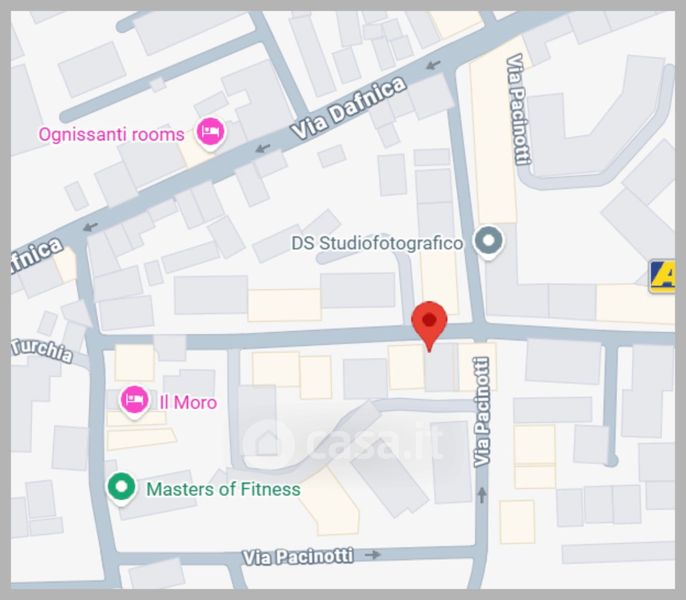Open the DS Studiofotografico label
Screen dimensions: 686x600
tap(377, 243)
